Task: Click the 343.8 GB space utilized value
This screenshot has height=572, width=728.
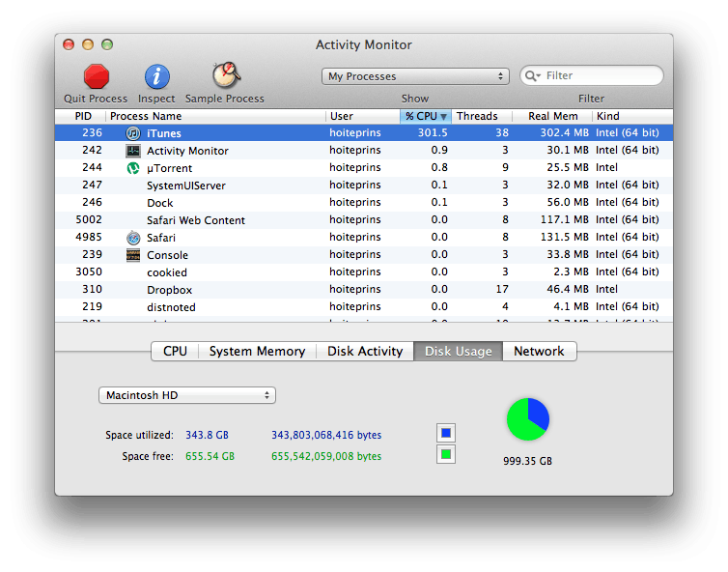Action: [207, 435]
